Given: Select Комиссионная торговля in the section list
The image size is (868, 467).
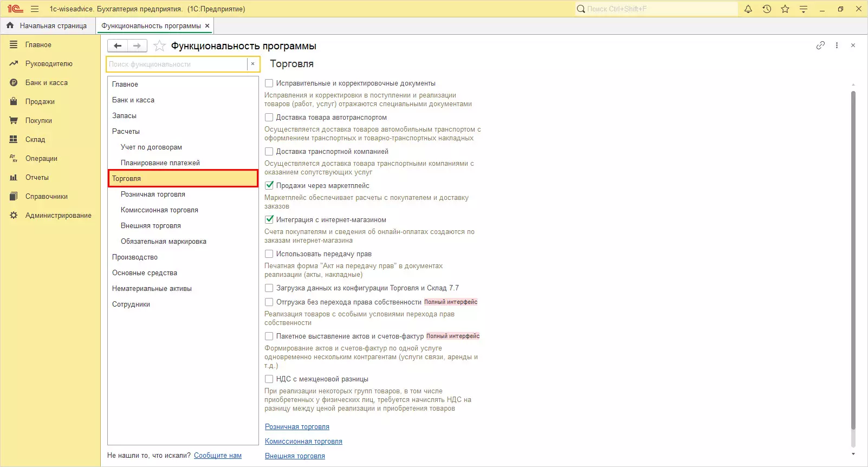Looking at the screenshot, I should (183, 210).
